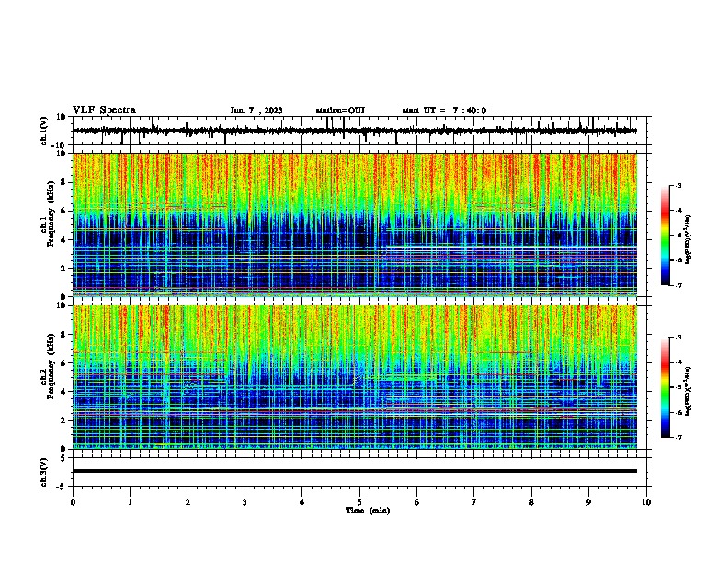This screenshot has height=563, width=728.
Task: Select the "ch.1(V)" waveform axis label
Action: [x=44, y=131]
